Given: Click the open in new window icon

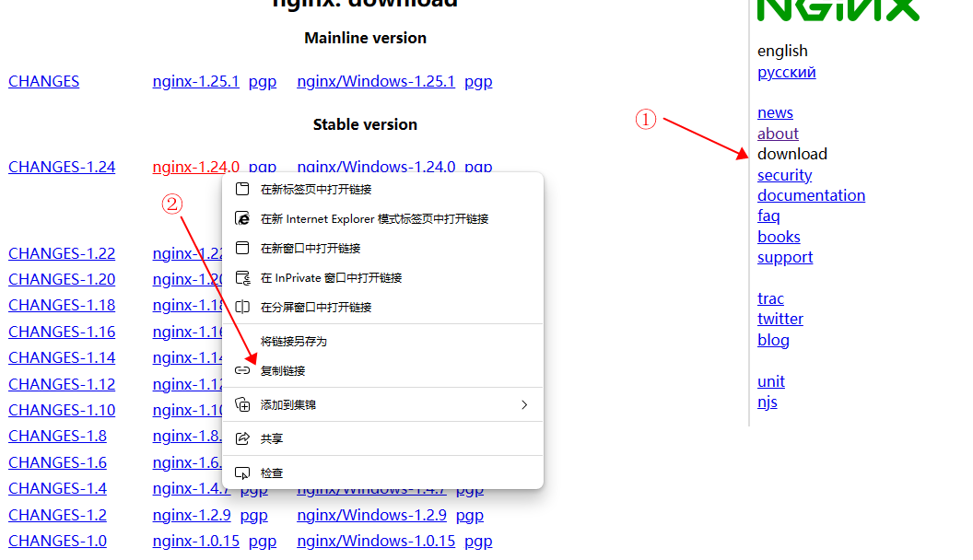Looking at the screenshot, I should [243, 249].
